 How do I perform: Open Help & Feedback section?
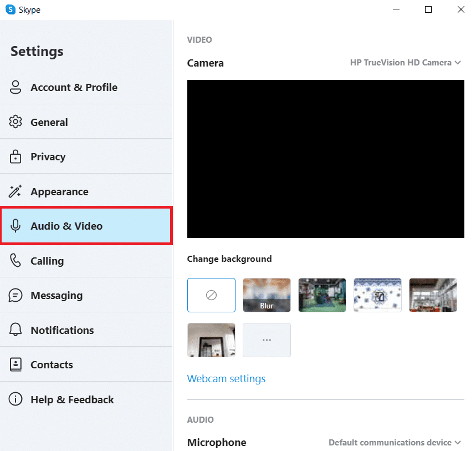[86, 399]
